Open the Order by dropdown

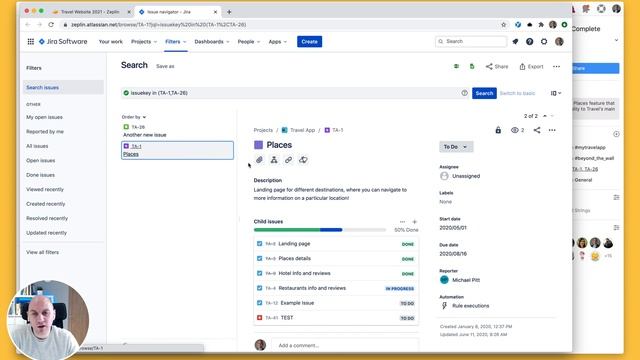click(133, 117)
